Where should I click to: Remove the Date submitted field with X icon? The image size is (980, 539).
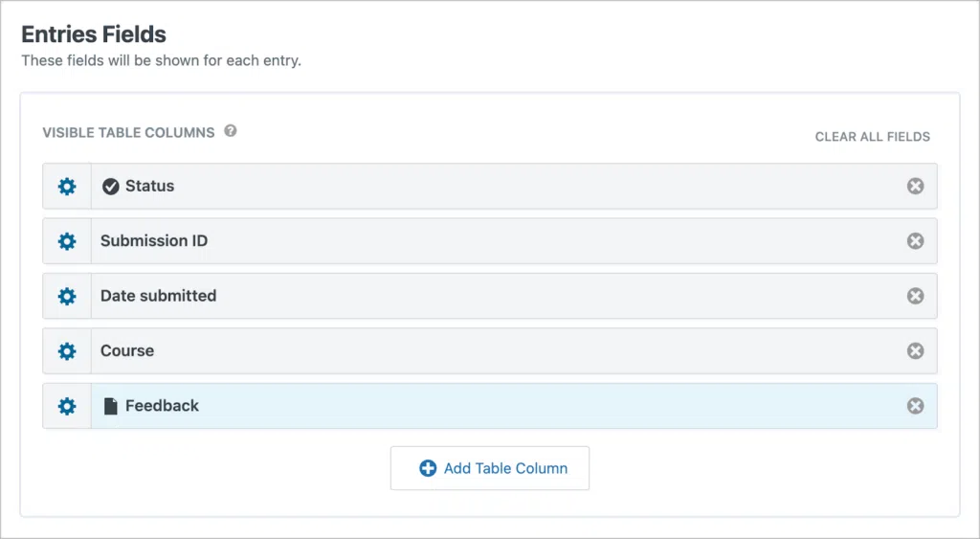[x=916, y=296]
